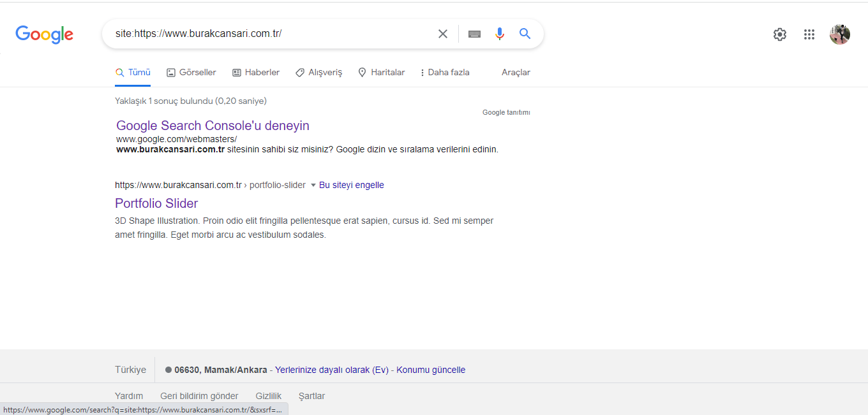Click the Türkiye footer label

coord(130,370)
